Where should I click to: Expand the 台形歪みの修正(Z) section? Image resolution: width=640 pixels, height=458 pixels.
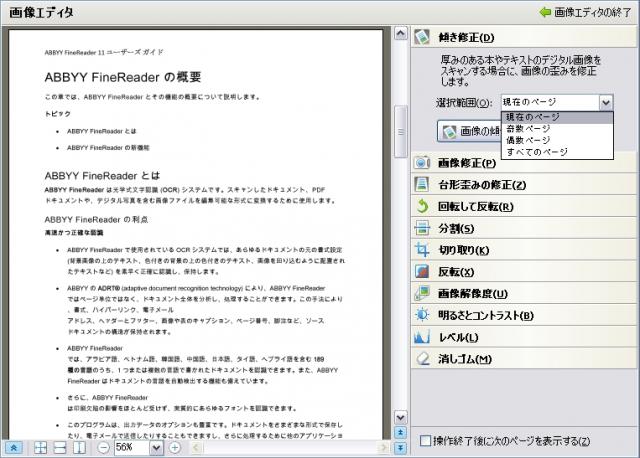pos(524,185)
